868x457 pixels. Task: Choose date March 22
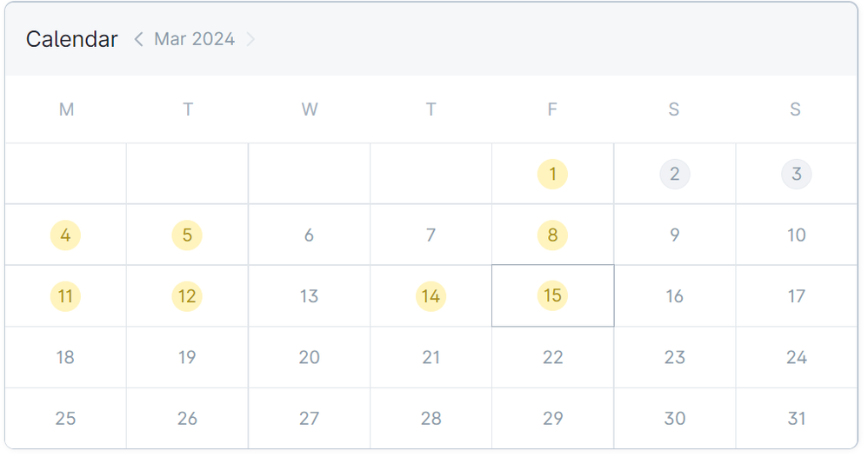click(x=552, y=357)
